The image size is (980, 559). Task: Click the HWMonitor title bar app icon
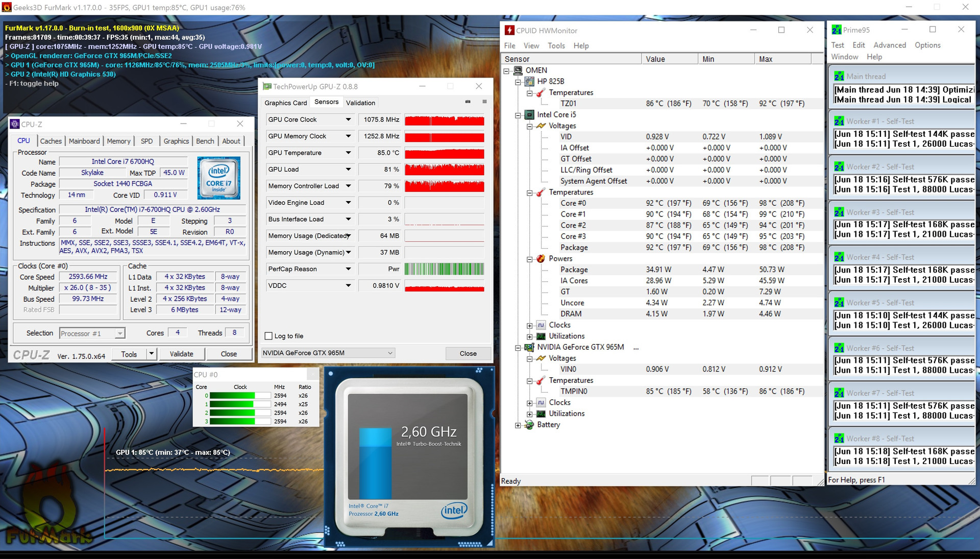pyautogui.click(x=509, y=30)
